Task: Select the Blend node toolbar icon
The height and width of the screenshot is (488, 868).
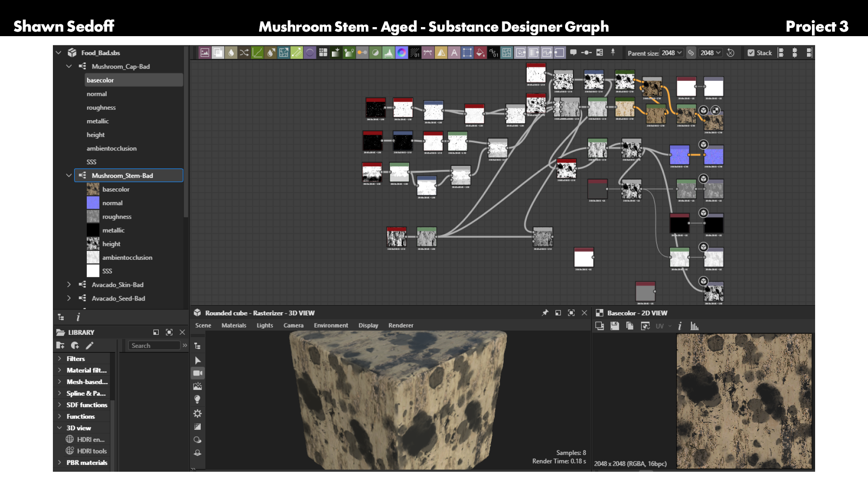Action: 218,53
